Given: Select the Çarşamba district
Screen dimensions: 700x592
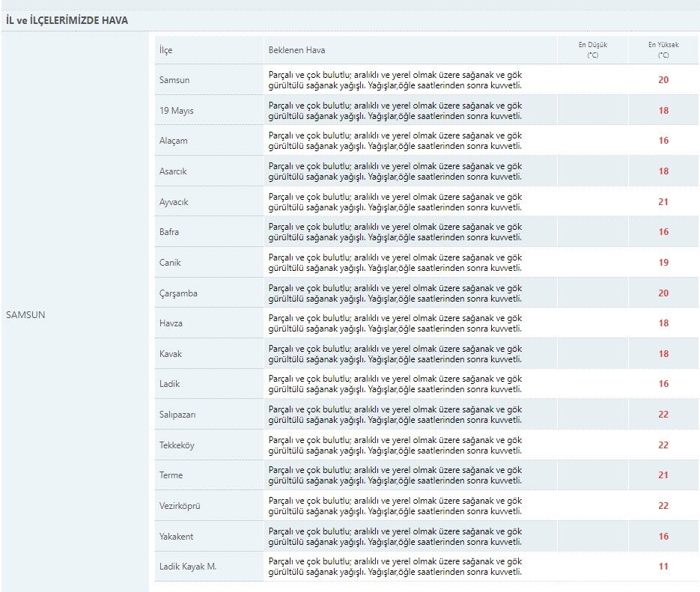Looking at the screenshot, I should pyautogui.click(x=178, y=293).
